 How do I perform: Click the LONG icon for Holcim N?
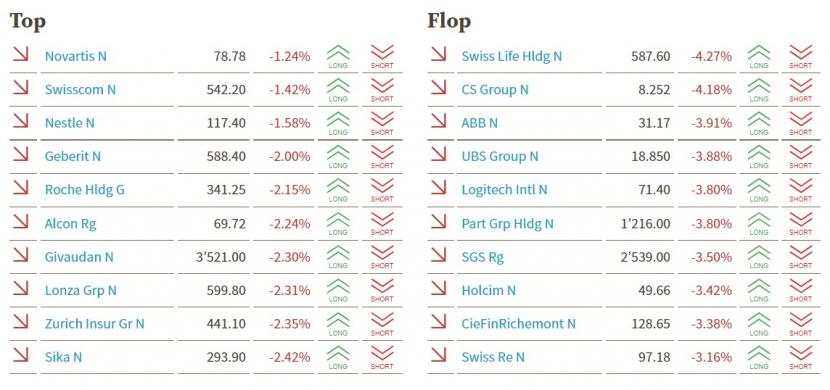click(759, 290)
